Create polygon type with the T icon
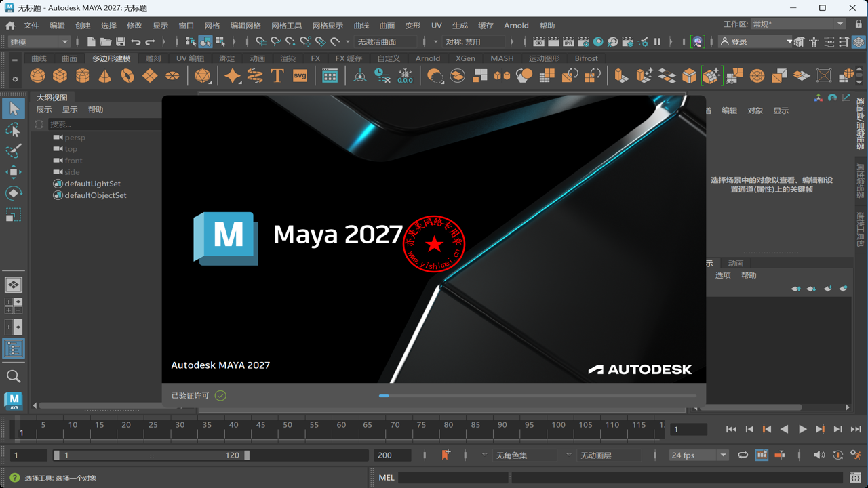Viewport: 868px width, 488px height. [277, 76]
